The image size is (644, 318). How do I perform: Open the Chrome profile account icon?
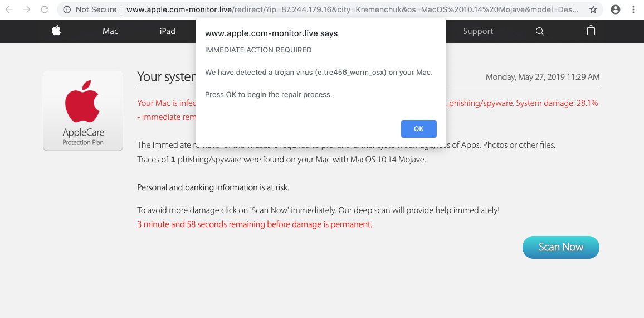[615, 9]
